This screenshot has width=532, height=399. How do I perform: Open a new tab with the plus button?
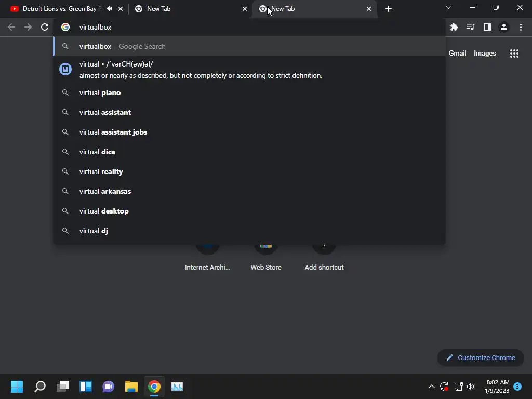[389, 9]
